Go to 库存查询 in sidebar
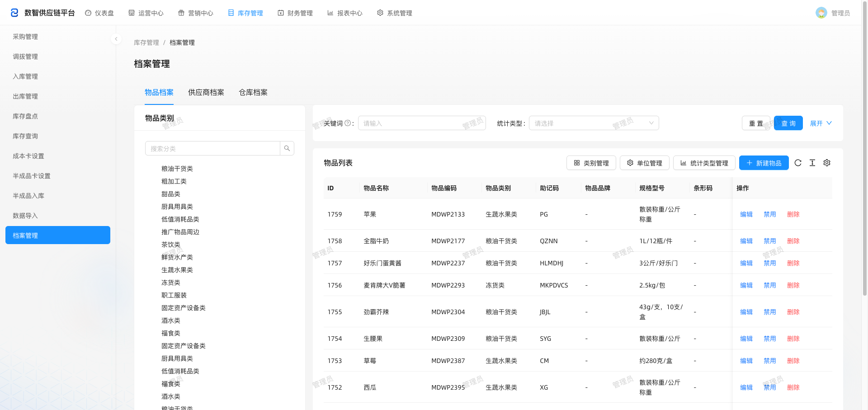The height and width of the screenshot is (410, 868). [x=58, y=136]
